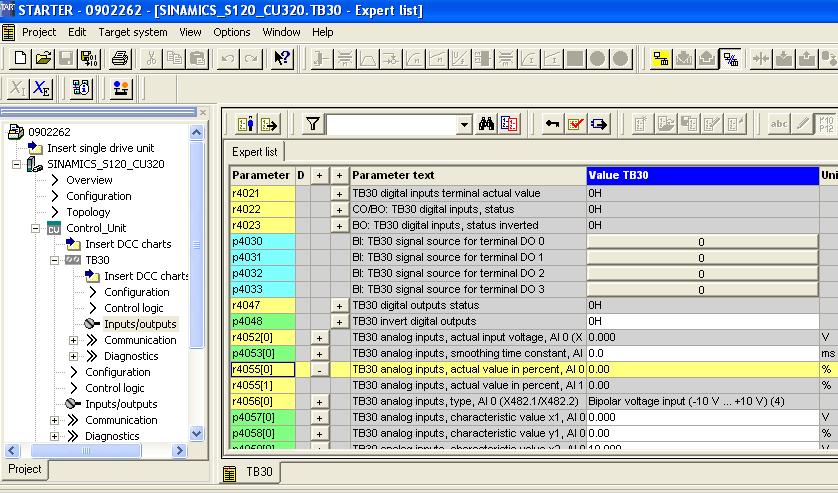
Task: Open the Options menu
Action: 231,32
